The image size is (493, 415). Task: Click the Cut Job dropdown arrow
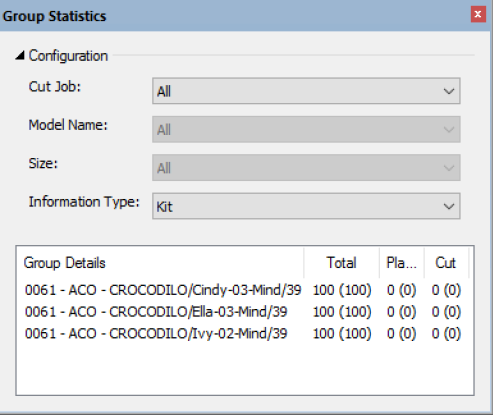coord(449,91)
